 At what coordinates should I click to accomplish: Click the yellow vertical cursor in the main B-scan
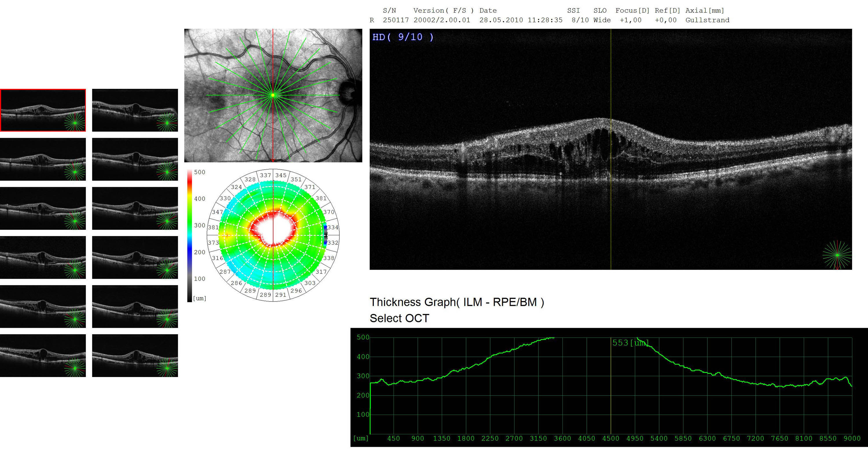click(x=611, y=149)
